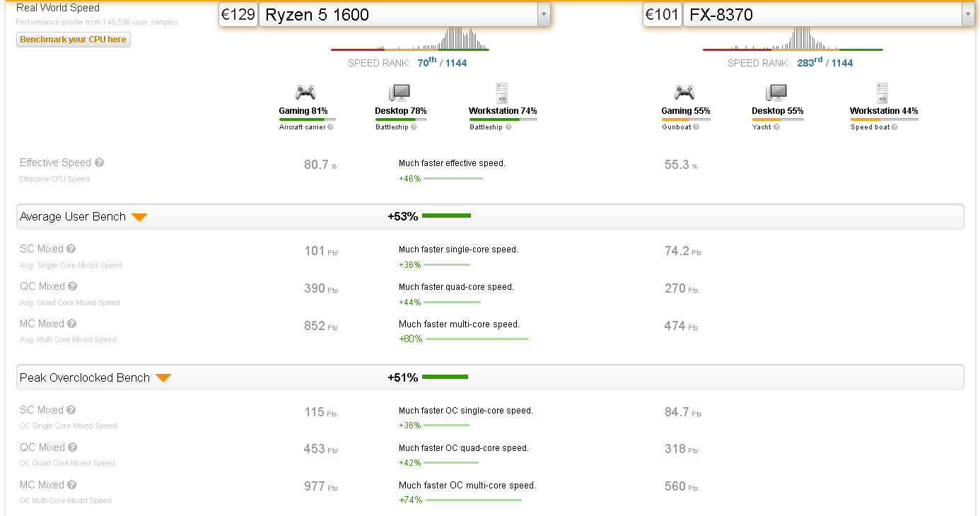
Task: Click the 84.7 Pts OC single-core score
Action: (x=683, y=412)
